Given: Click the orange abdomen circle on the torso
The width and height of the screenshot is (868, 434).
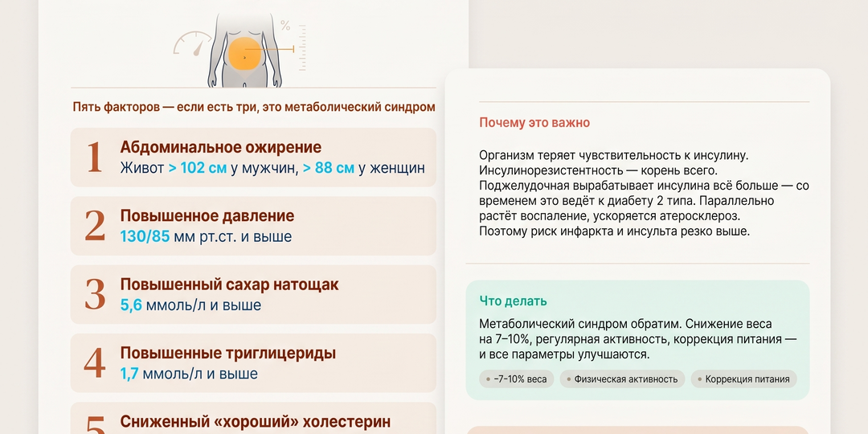Looking at the screenshot, I should [x=244, y=54].
